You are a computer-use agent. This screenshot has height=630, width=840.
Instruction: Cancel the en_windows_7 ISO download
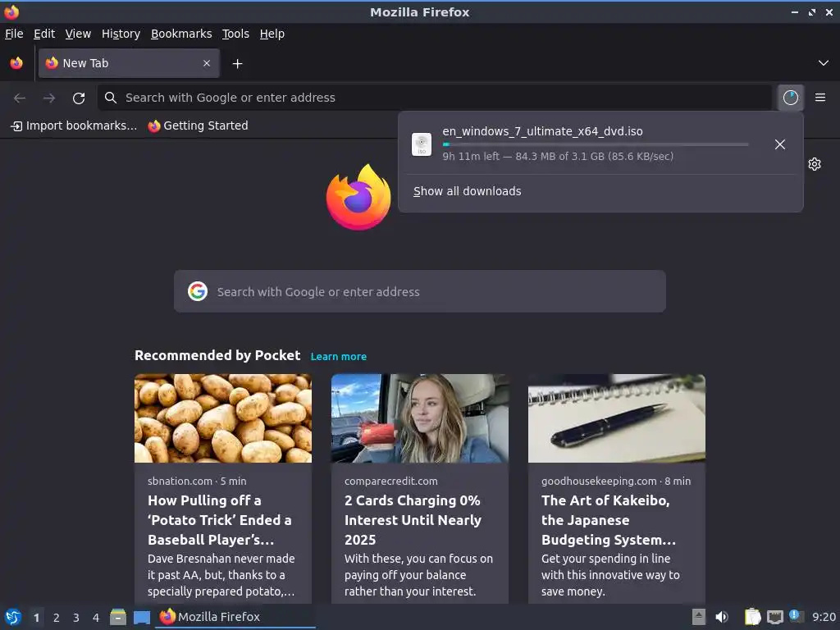(x=780, y=144)
